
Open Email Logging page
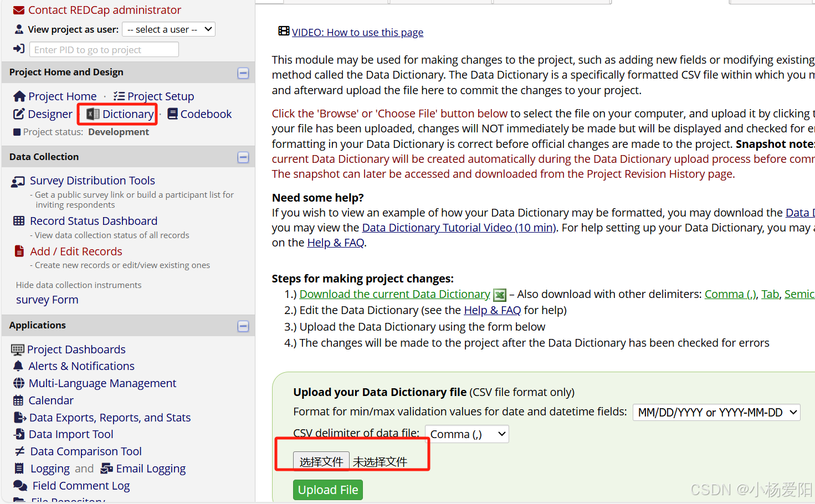tap(151, 469)
